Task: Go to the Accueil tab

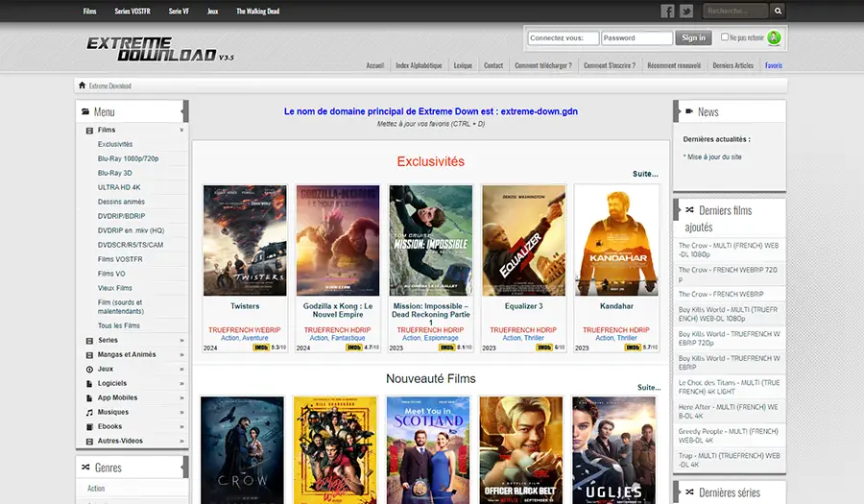Action: click(x=374, y=65)
